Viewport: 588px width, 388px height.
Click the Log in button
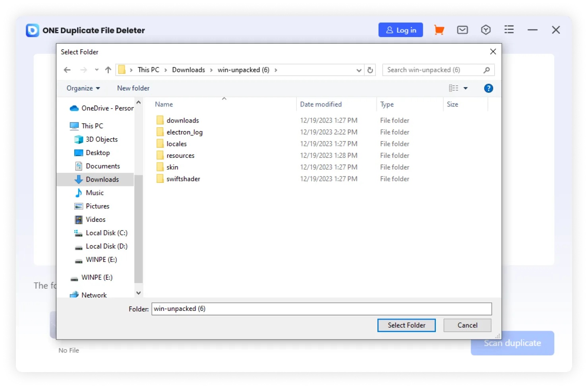[400, 30]
